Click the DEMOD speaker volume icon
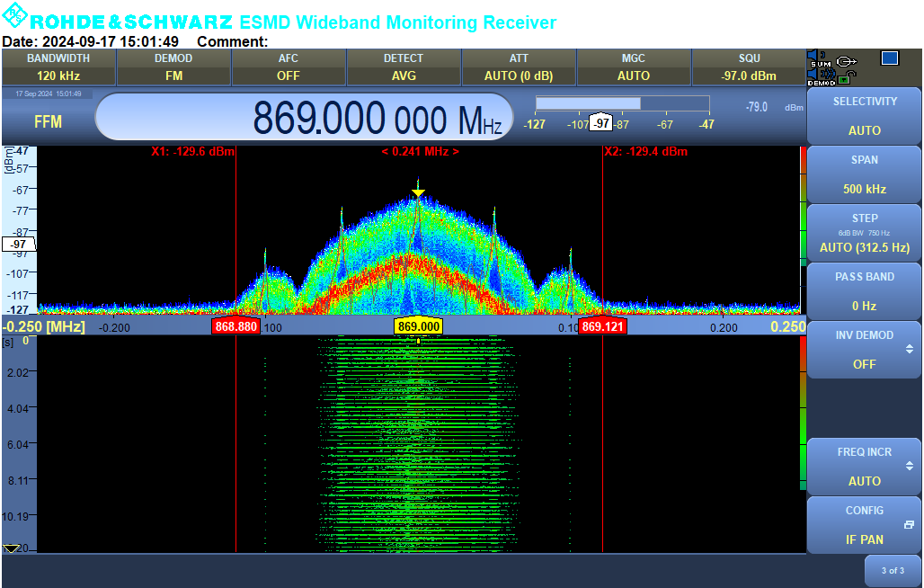The width and height of the screenshot is (924, 588). pyautogui.click(x=821, y=76)
